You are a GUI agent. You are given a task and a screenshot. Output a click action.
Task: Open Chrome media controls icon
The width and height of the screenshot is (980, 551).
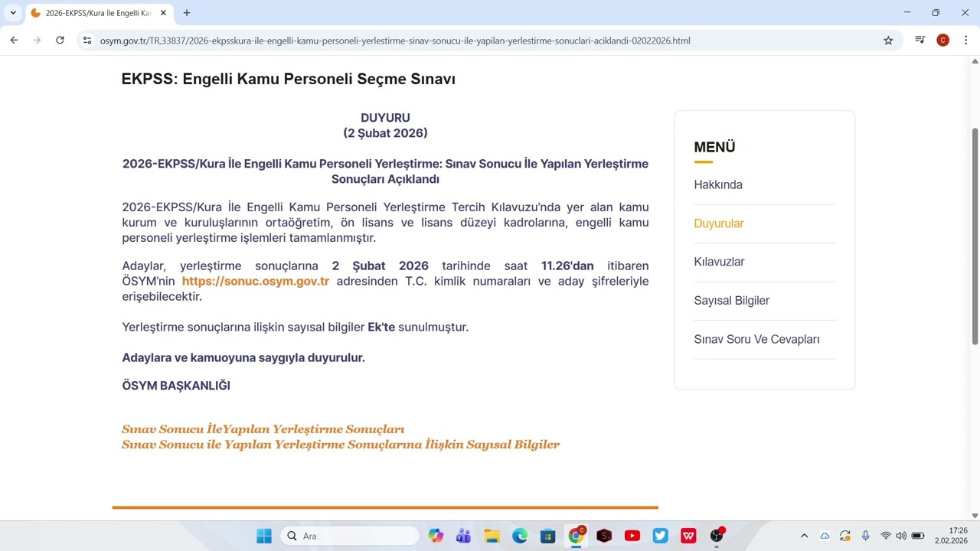(920, 41)
